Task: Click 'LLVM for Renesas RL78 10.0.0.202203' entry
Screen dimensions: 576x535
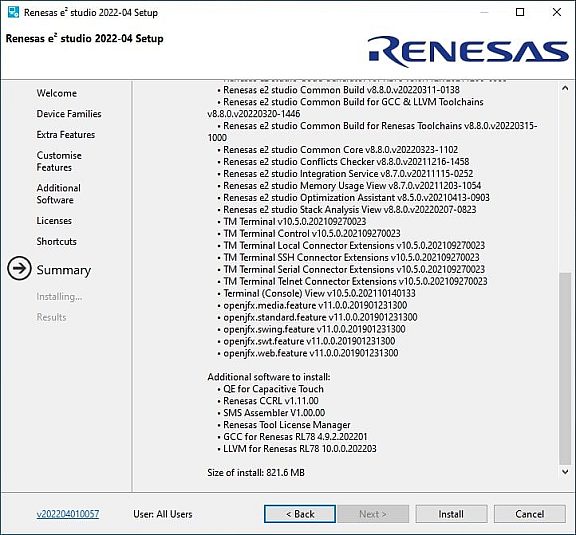Action: click(x=300, y=449)
